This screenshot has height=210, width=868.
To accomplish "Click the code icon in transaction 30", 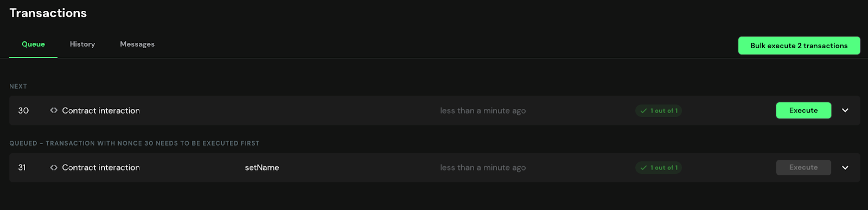I will (54, 110).
